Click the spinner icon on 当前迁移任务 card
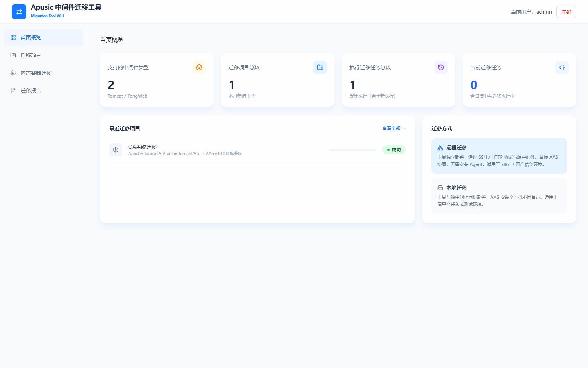This screenshot has height=368, width=588. 562,67
